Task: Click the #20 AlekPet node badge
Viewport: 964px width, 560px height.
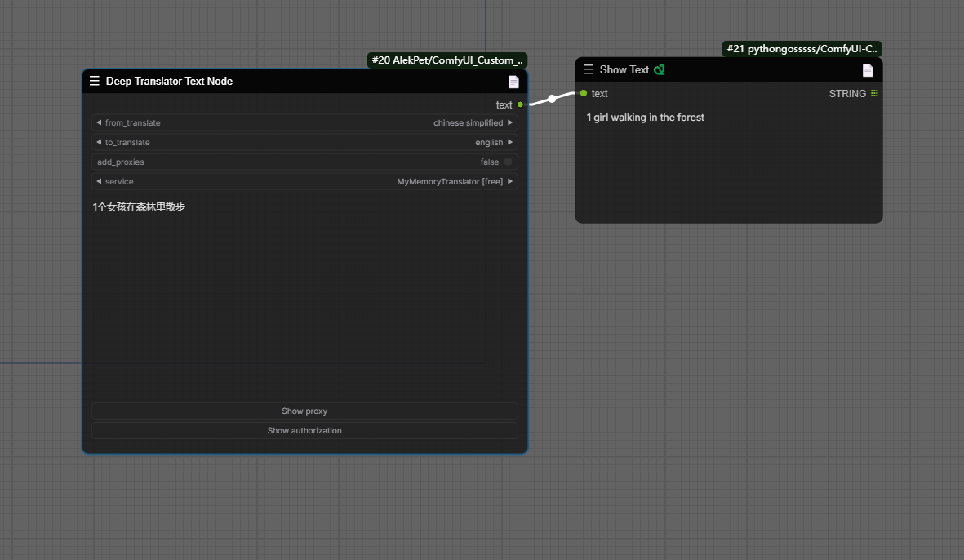Action: (x=447, y=60)
